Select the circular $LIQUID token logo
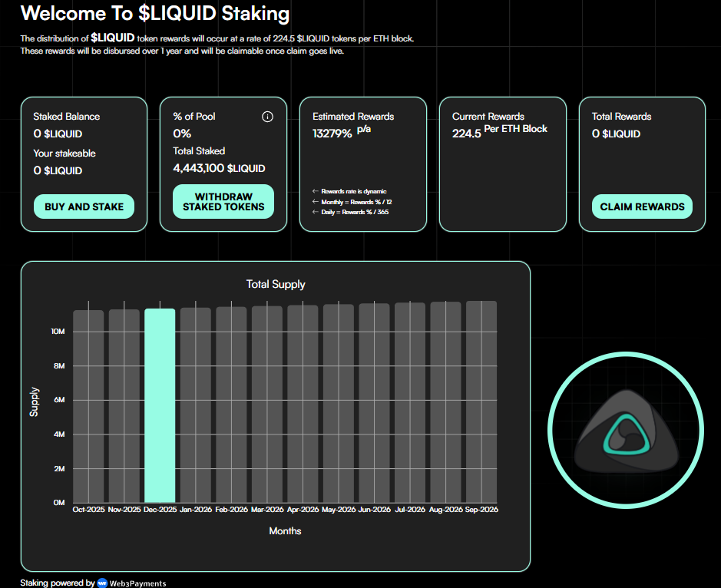This screenshot has width=721, height=588. tap(626, 431)
